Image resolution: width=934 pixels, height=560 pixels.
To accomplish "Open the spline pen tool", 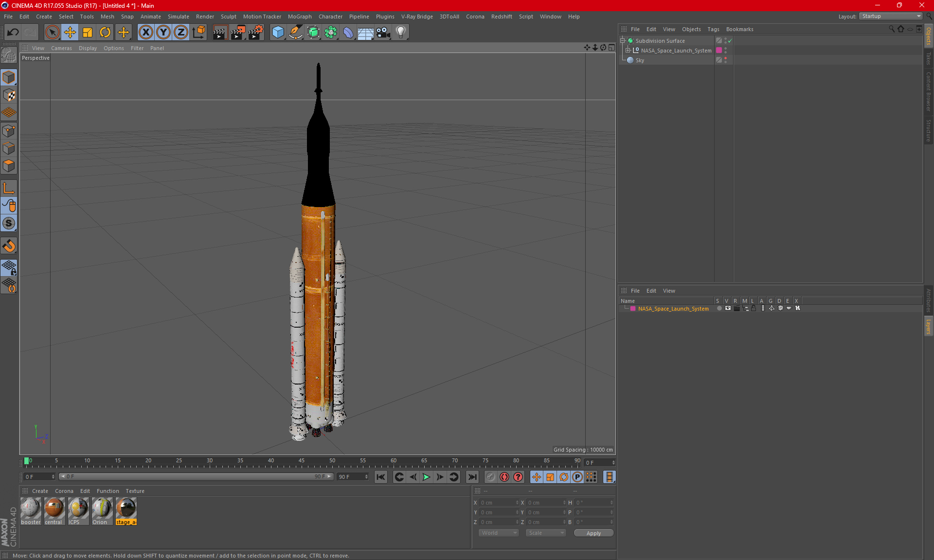I will [x=296, y=32].
